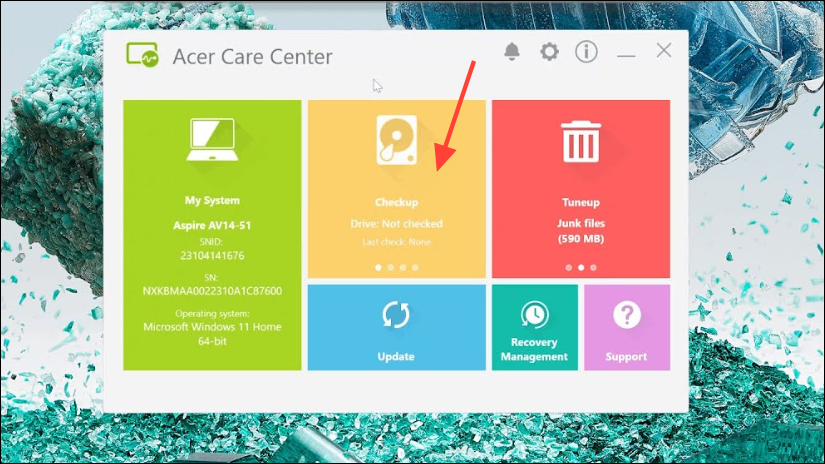Select fourth page dot in Checkup tile

tap(415, 267)
